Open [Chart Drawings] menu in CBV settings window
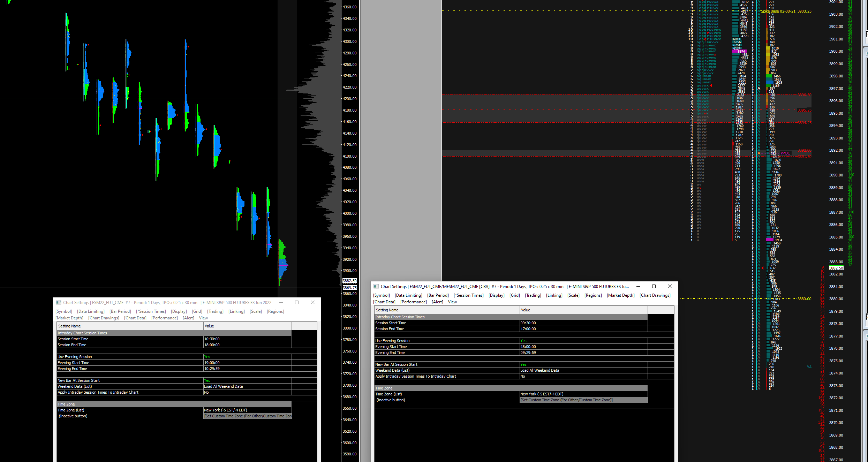This screenshot has height=462, width=868. [x=655, y=295]
